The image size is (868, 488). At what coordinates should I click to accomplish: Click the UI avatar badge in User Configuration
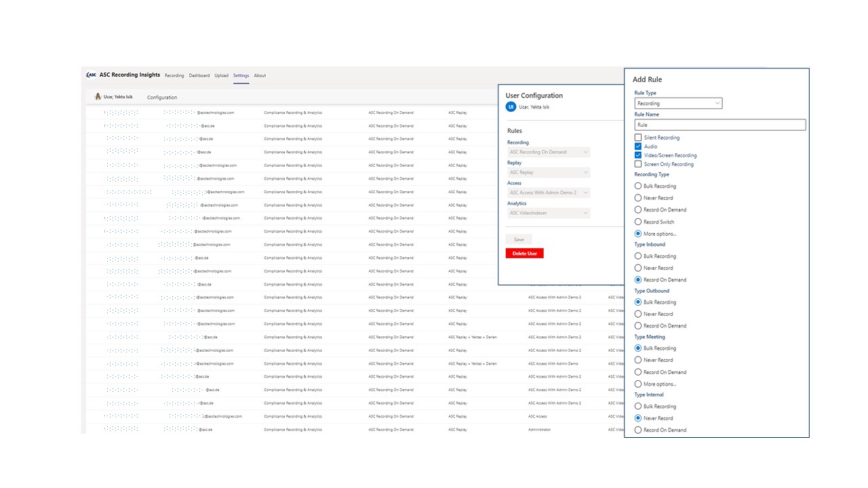pos(511,106)
